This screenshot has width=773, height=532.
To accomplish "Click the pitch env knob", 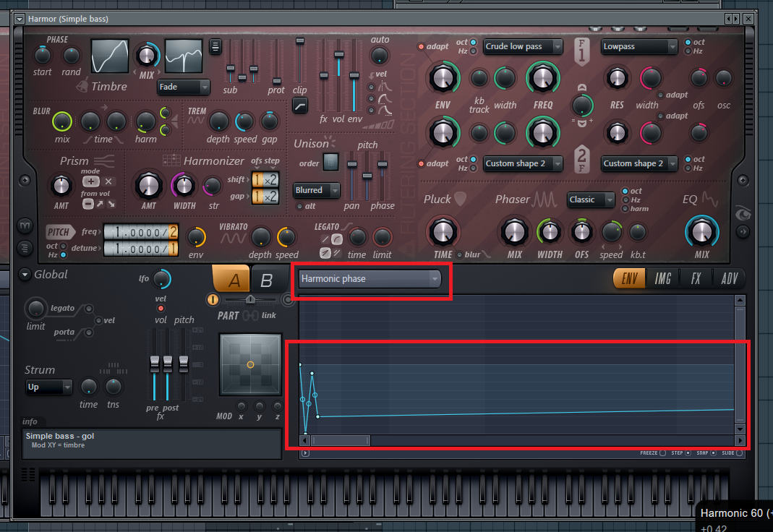I will click(x=196, y=237).
